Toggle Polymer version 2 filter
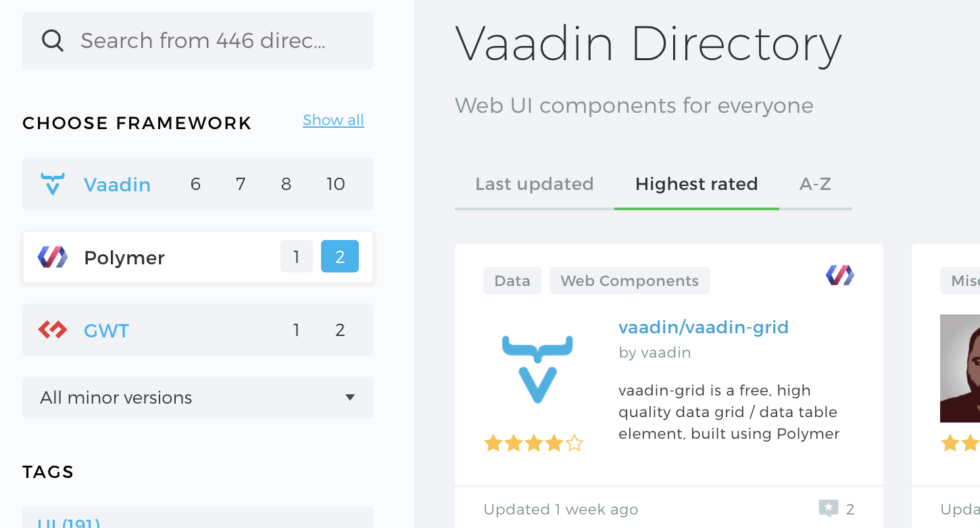Image resolution: width=980 pixels, height=528 pixels. point(340,257)
